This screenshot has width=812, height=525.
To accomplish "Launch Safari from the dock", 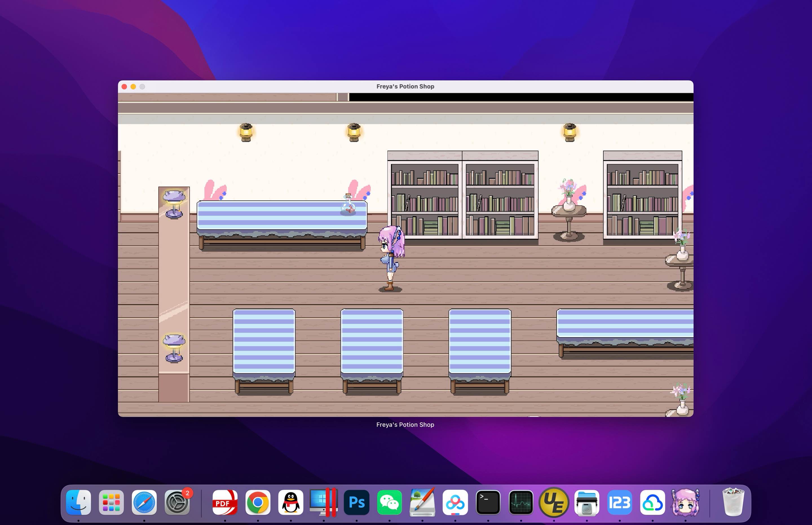I will coord(144,502).
